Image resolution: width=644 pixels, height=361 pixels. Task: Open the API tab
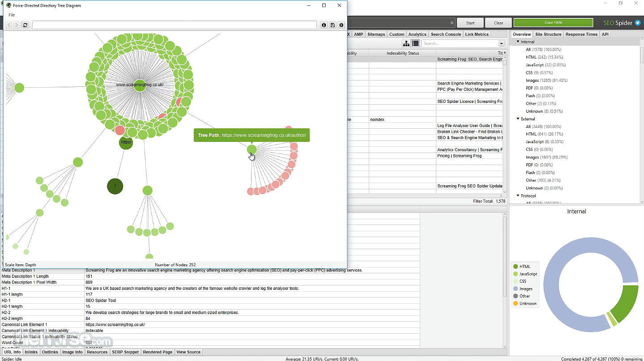point(605,34)
